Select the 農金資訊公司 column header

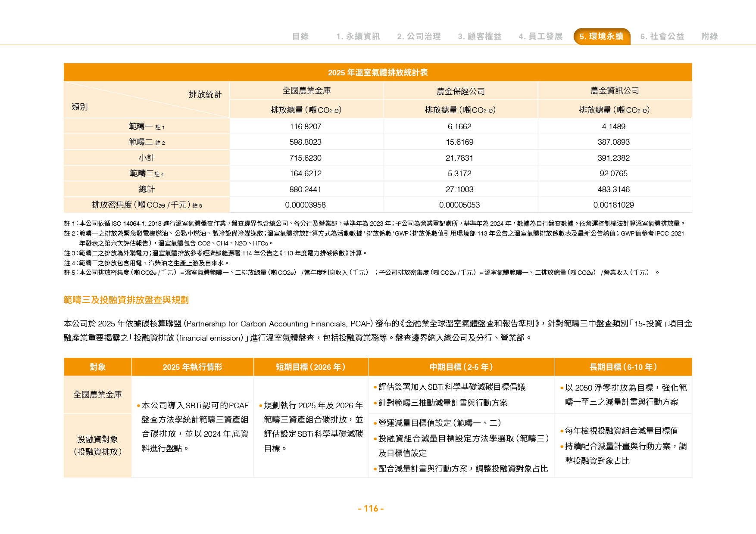(x=615, y=90)
